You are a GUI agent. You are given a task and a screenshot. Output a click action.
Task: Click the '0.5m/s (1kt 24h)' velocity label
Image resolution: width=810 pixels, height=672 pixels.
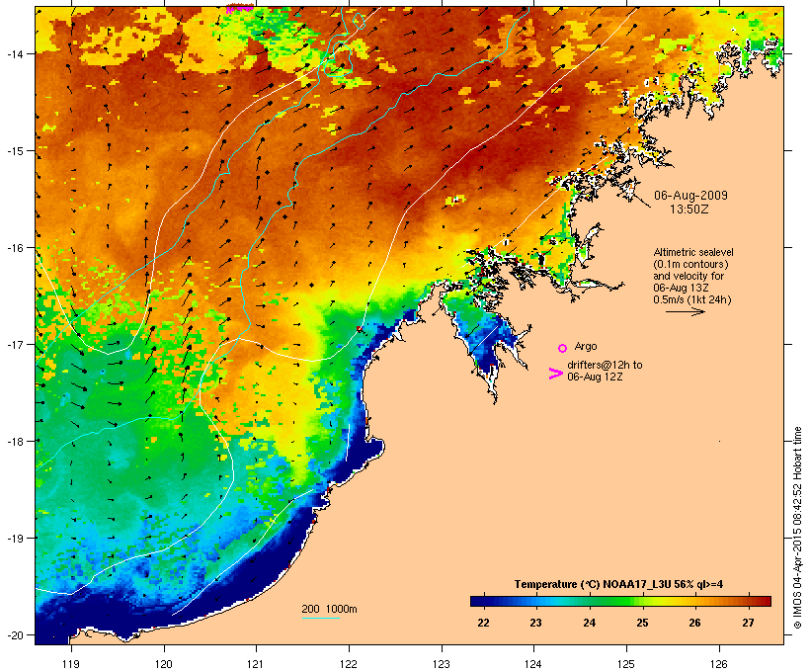(x=692, y=299)
